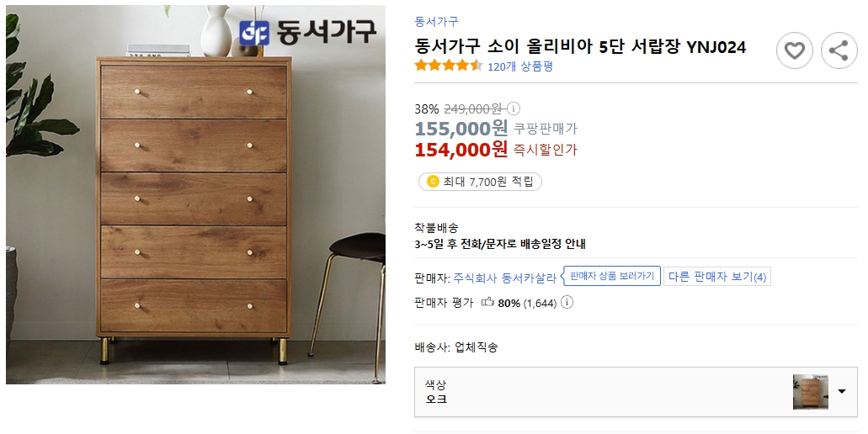Open the 동서가구 brand link above title
The image size is (868, 434).
(436, 22)
